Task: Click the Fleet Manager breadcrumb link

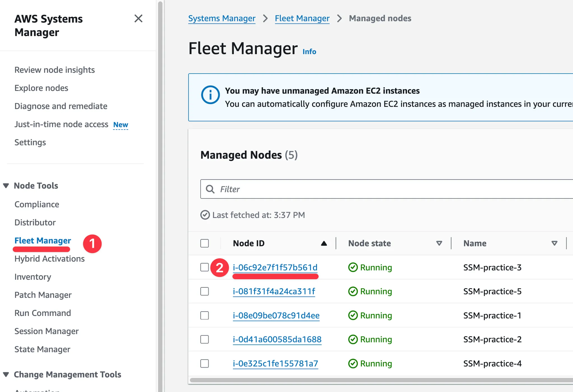Action: click(302, 18)
